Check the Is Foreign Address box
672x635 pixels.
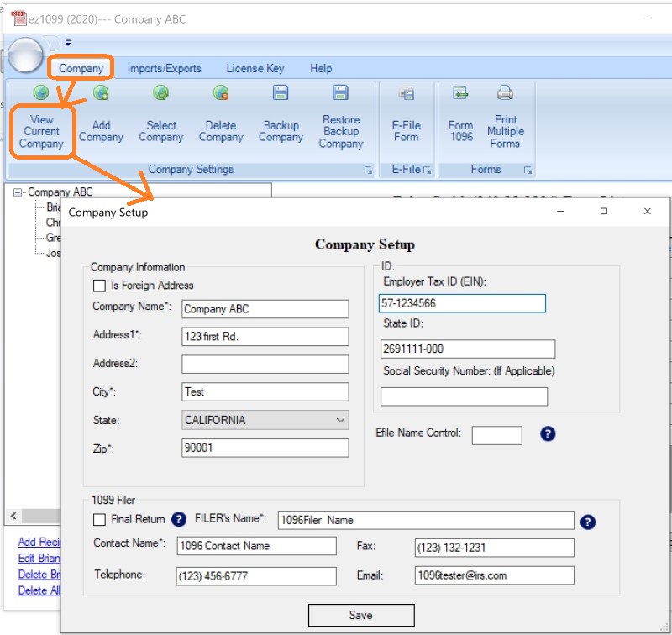(100, 286)
